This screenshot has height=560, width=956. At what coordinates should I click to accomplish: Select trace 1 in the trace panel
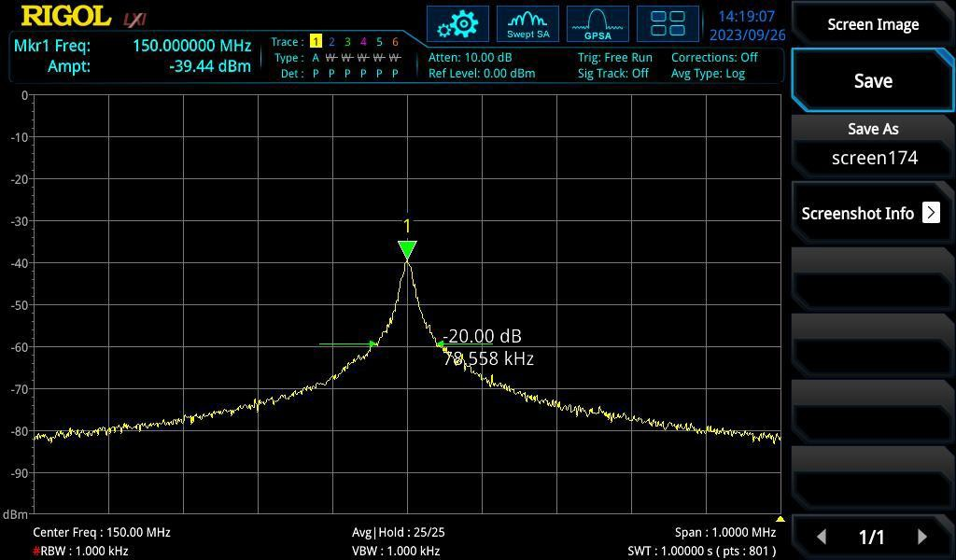(316, 42)
